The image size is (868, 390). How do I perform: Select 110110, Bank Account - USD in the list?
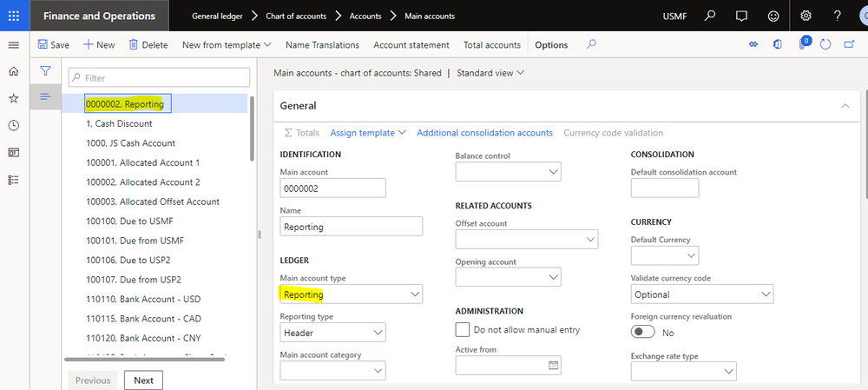point(143,299)
